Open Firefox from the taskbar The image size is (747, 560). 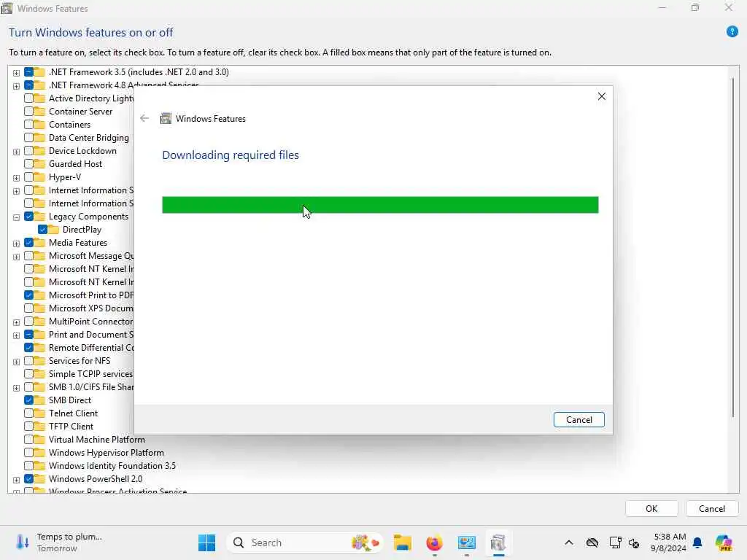click(435, 542)
